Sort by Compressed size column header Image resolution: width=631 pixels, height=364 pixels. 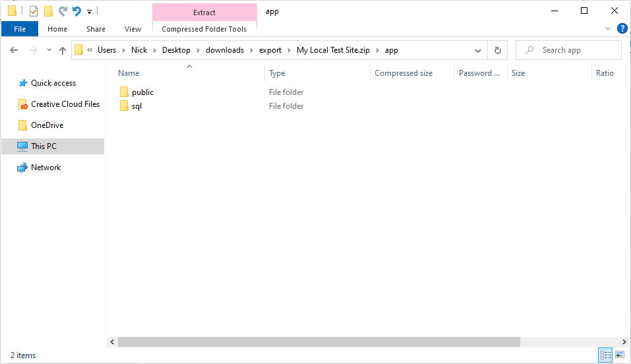404,73
